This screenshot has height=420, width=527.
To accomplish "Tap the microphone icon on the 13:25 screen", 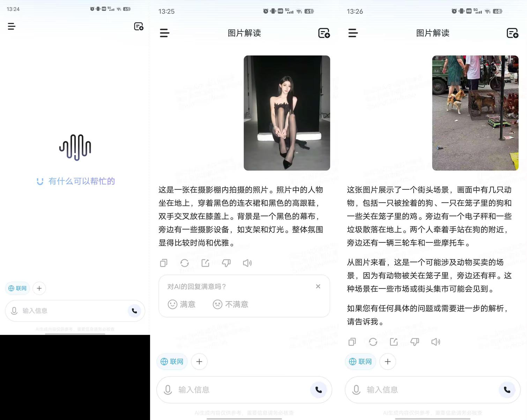I will [x=168, y=390].
